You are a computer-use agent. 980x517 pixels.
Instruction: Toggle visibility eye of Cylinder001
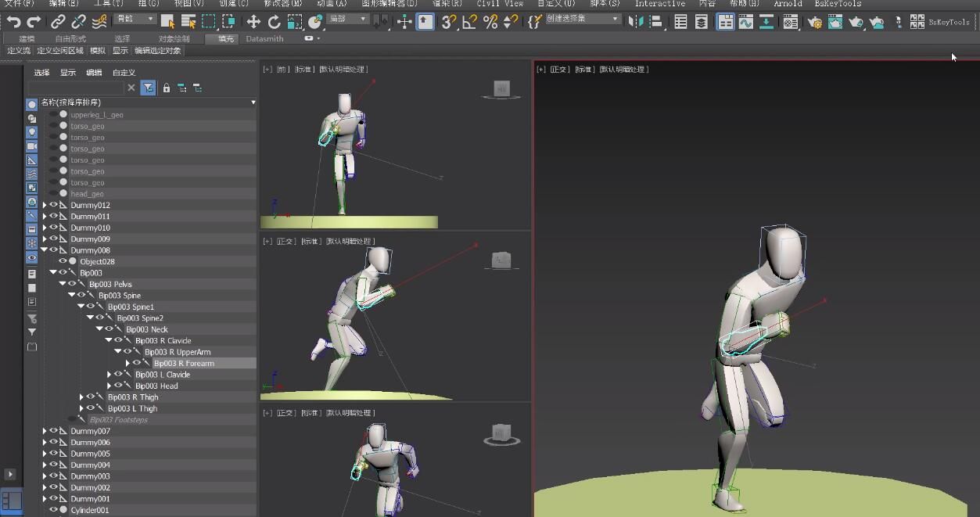coord(54,510)
